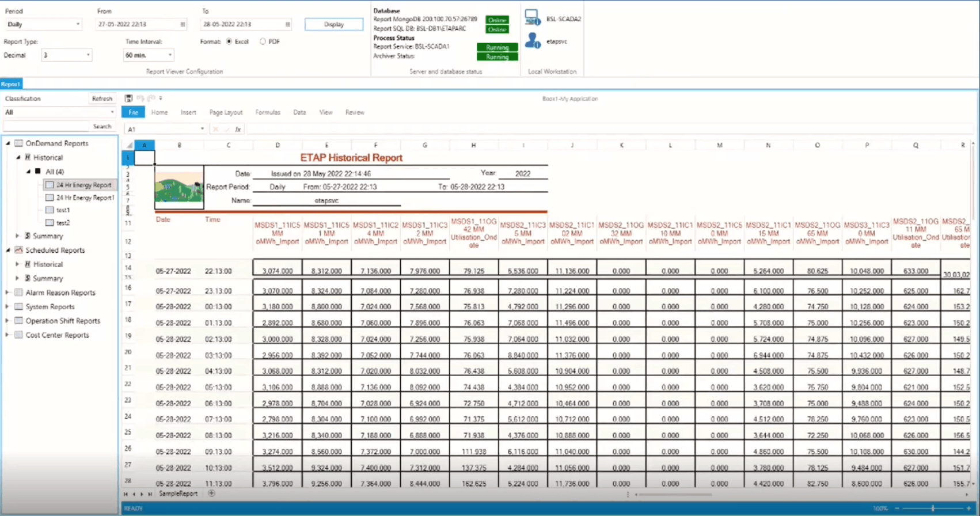Click the Refresh button

[102, 98]
